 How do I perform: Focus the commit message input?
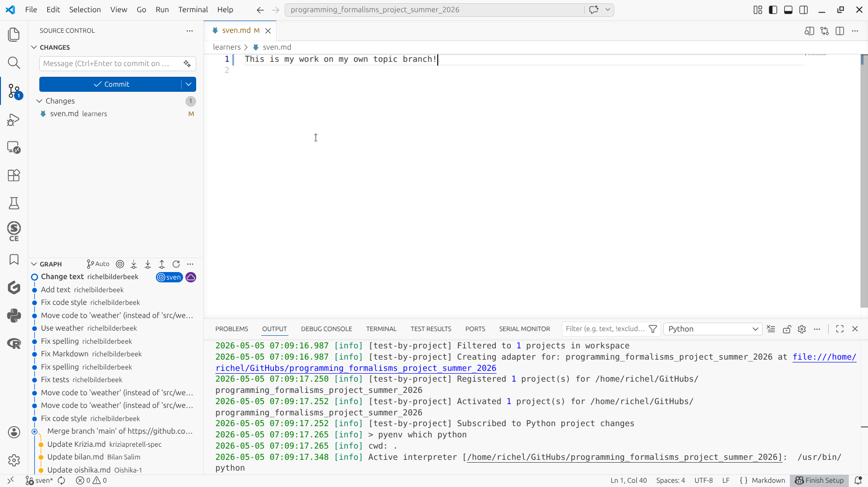coord(110,64)
